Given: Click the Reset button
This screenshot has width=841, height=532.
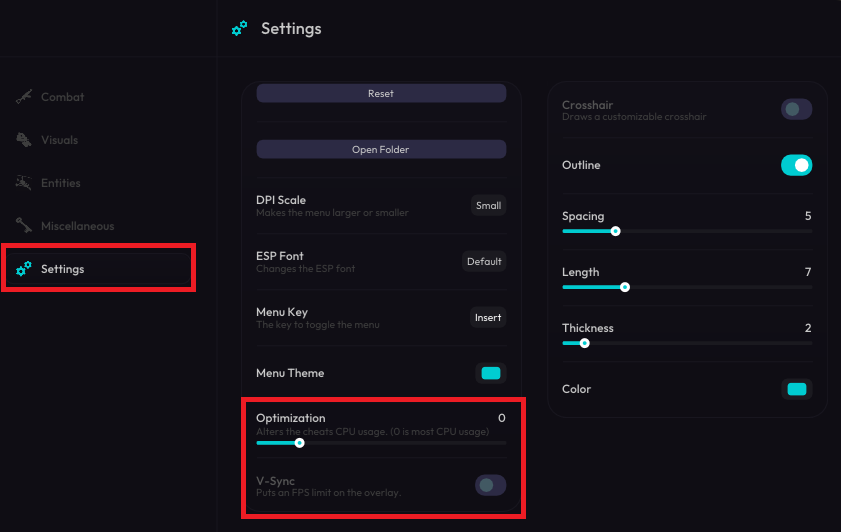Looking at the screenshot, I should tap(381, 93).
